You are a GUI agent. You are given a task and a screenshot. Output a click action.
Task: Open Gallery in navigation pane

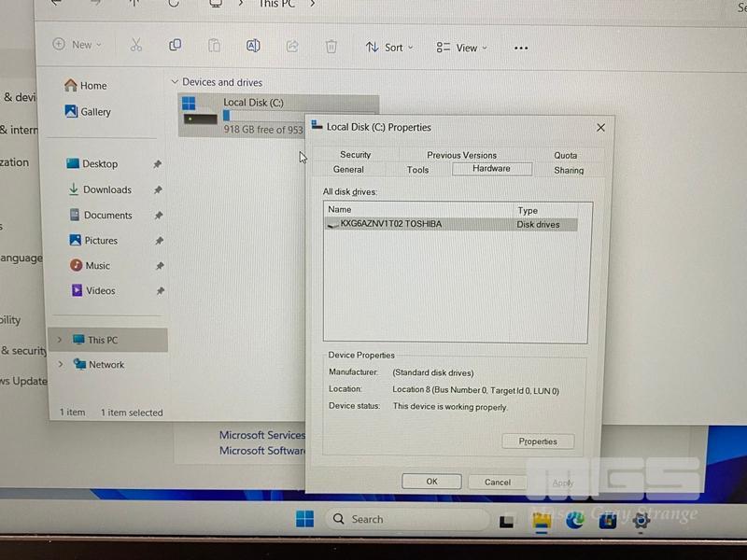point(88,111)
